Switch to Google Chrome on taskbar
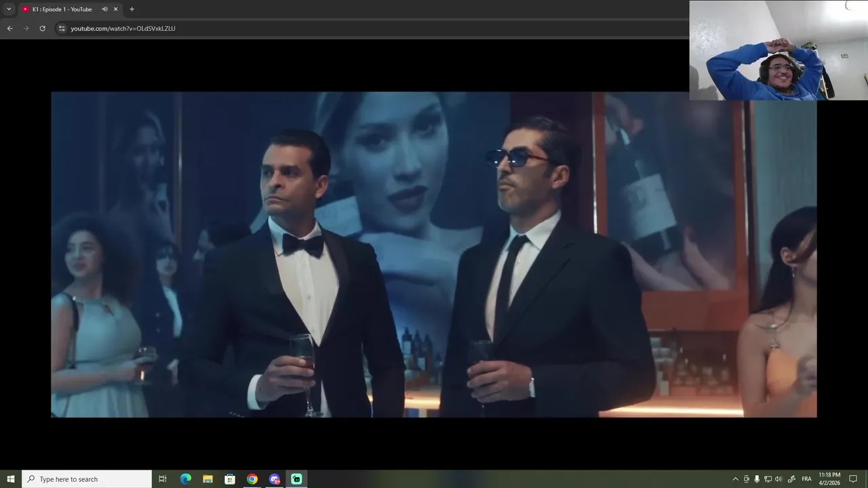 pos(252,479)
